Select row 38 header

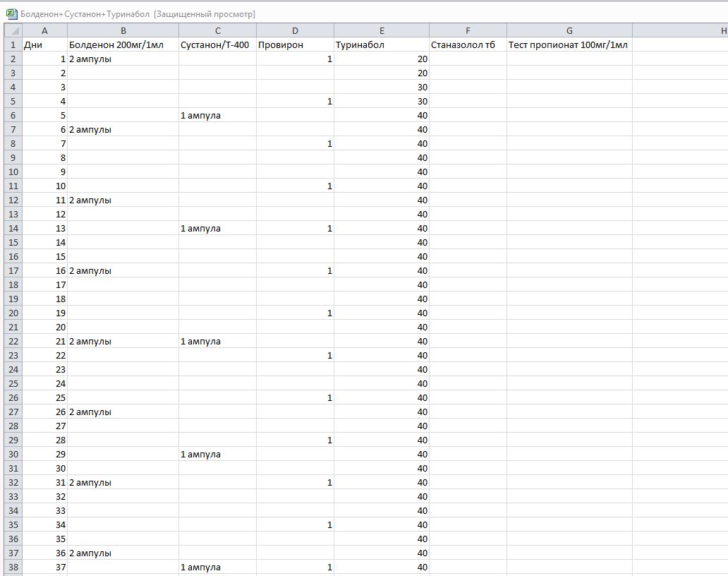(x=13, y=567)
